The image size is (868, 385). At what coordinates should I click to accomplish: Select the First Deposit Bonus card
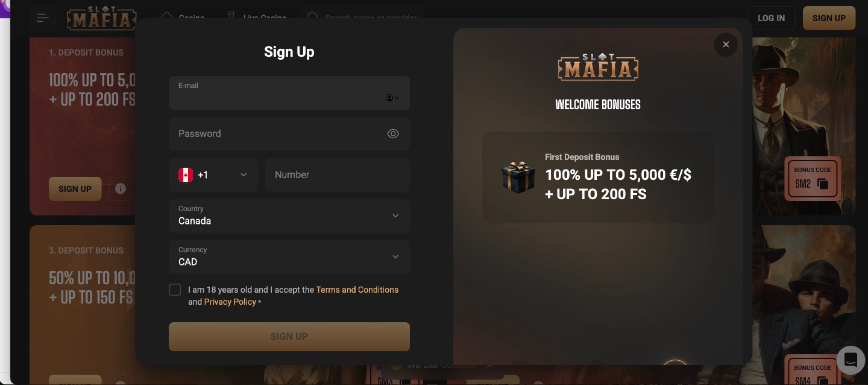point(597,177)
